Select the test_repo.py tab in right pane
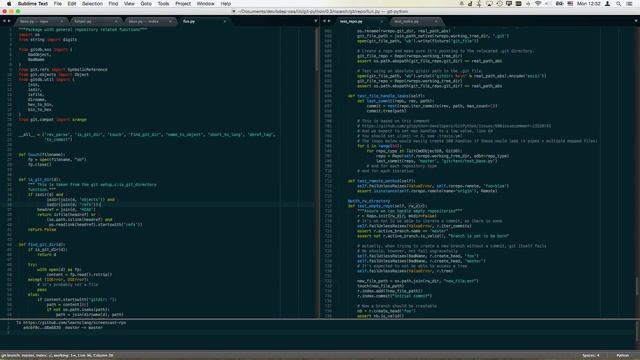This screenshot has width=640, height=360. (x=361, y=21)
